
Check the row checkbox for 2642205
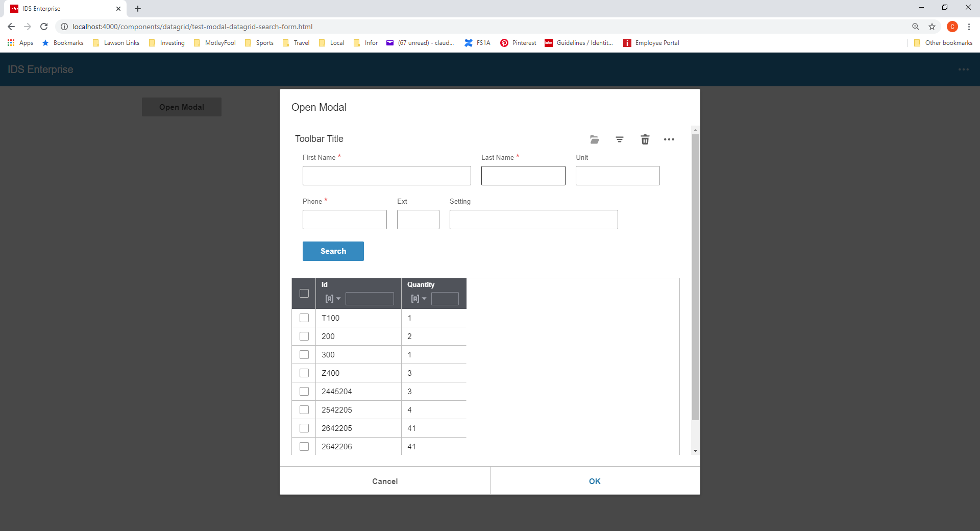tap(304, 428)
